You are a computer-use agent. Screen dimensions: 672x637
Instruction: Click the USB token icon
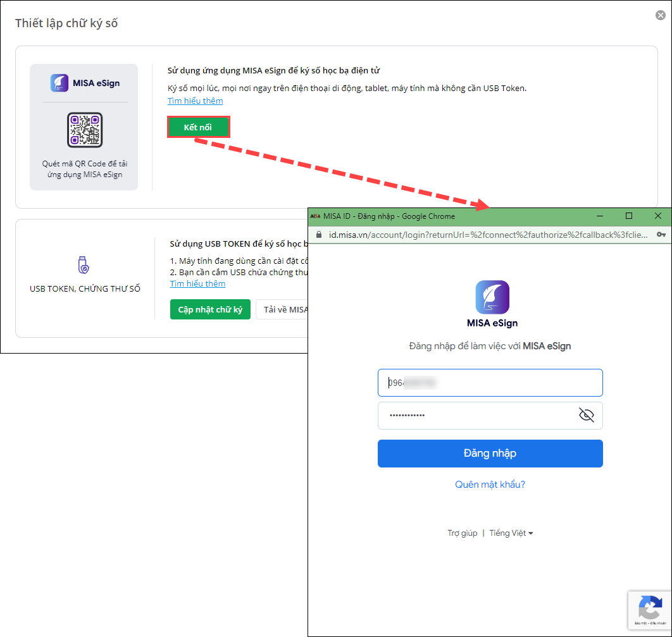(x=84, y=265)
